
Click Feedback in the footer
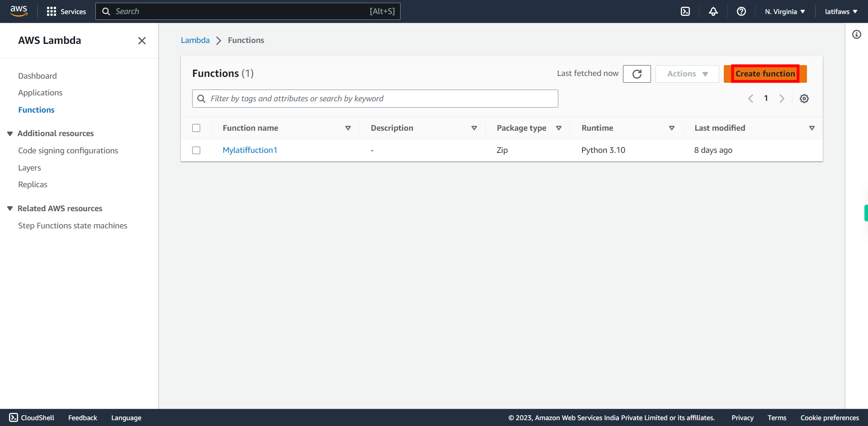(82, 418)
